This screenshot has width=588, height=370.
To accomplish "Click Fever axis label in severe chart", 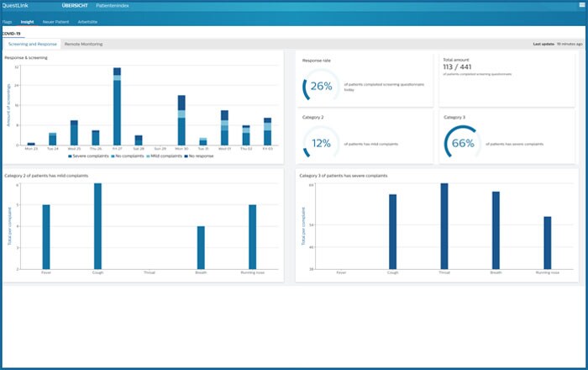I will (x=341, y=272).
